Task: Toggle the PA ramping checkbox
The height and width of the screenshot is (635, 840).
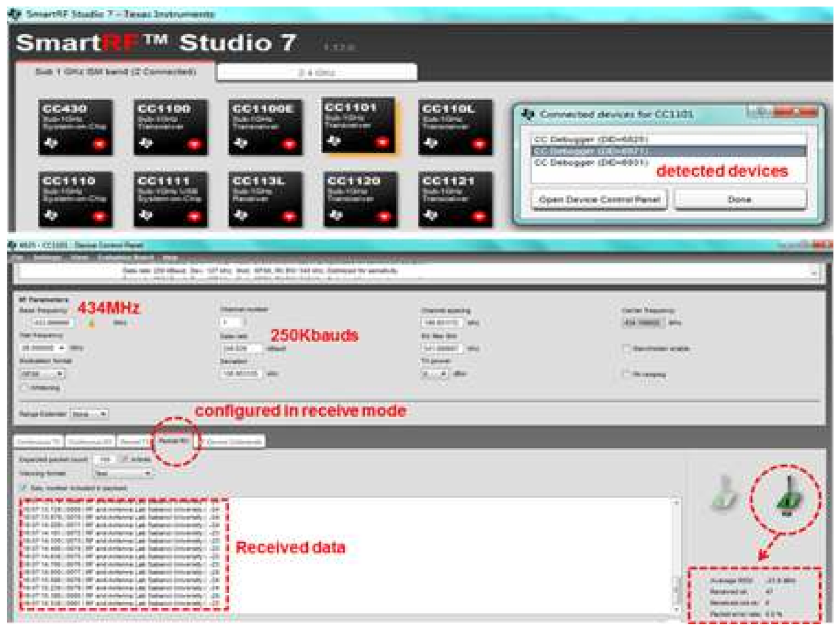Action: click(x=627, y=374)
